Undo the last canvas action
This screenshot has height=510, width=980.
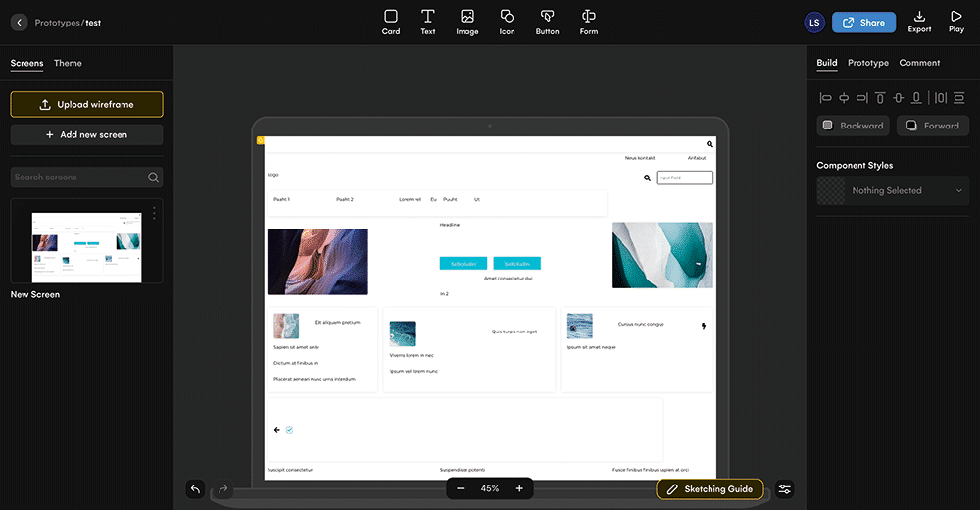(x=196, y=489)
